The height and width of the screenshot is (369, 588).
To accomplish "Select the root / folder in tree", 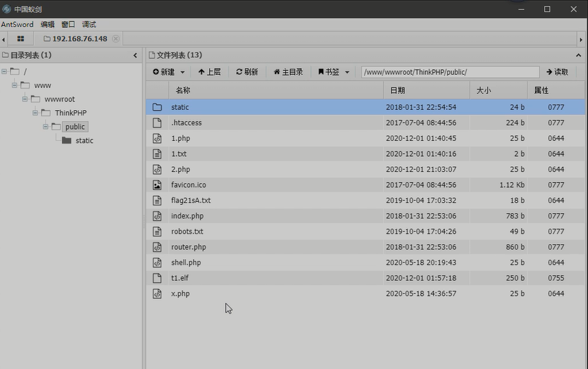I will point(25,71).
